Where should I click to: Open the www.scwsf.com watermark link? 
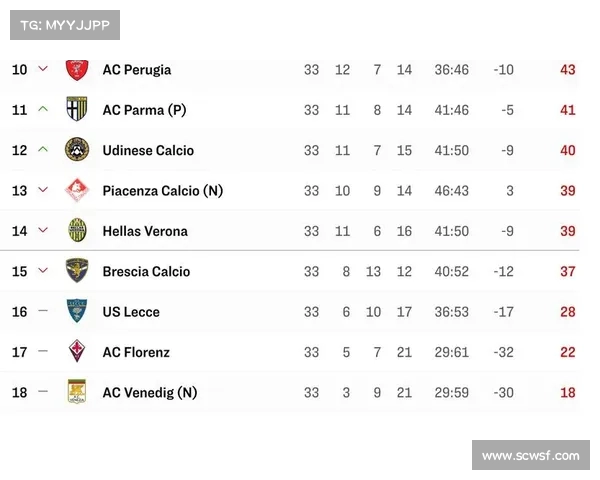pos(531,455)
